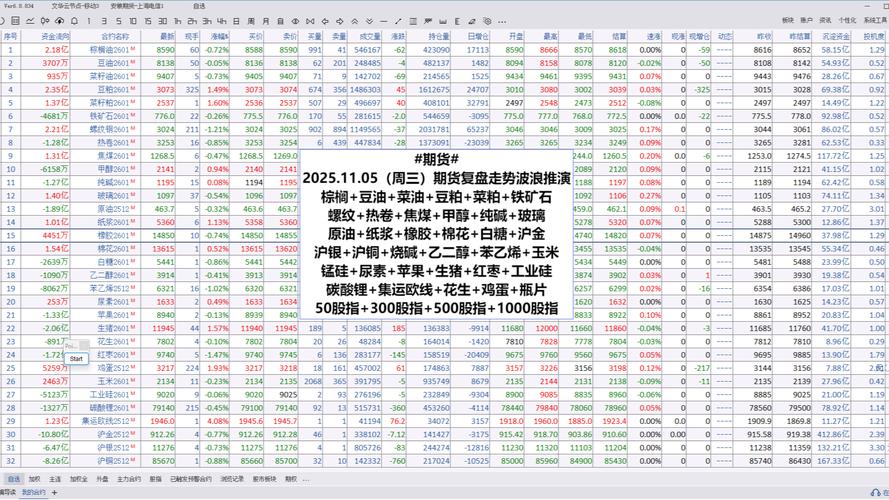The image size is (889, 500).
Task: Click the headset icon at bottom right
Action: tap(875, 493)
